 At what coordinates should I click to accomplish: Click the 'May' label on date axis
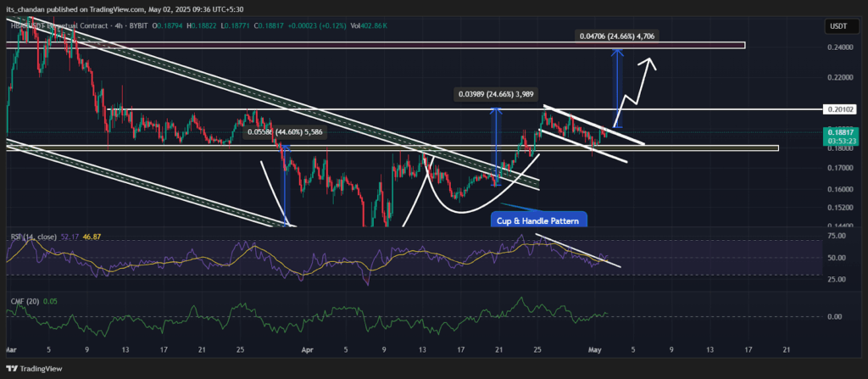595,350
